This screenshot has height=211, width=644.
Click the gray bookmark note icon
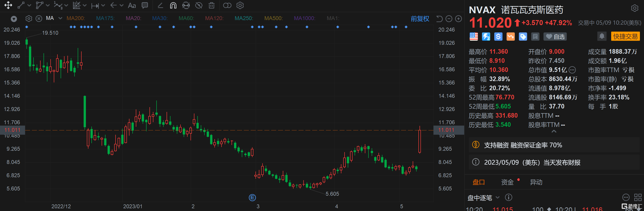[535, 37]
